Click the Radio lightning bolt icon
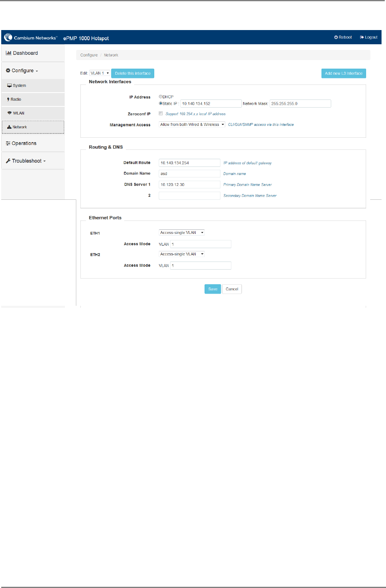Screen dimensions: 386x588 pyautogui.click(x=8, y=99)
